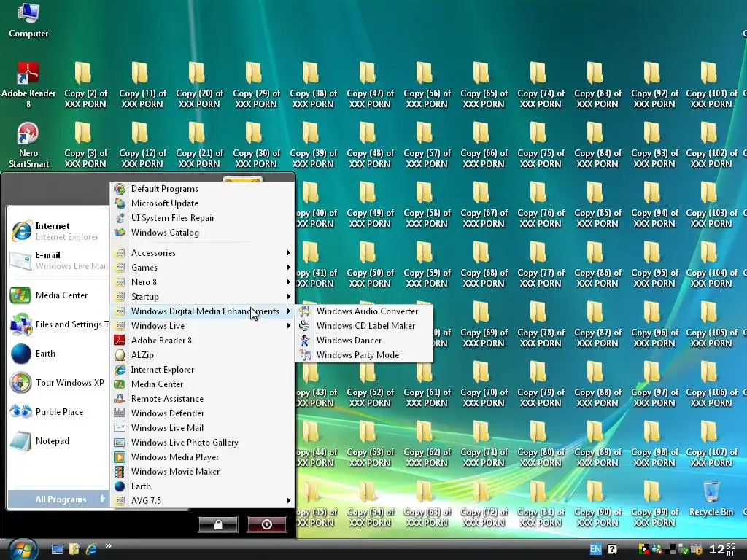Start Windows Dancer
This screenshot has width=747, height=560.
tap(364, 341)
